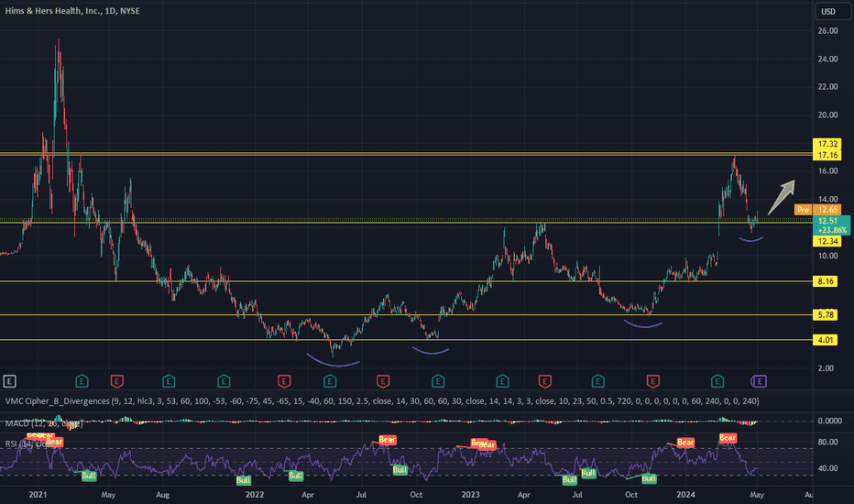The image size is (854, 504).
Task: Open the green earnings marker in early 2023
Action: 502,381
